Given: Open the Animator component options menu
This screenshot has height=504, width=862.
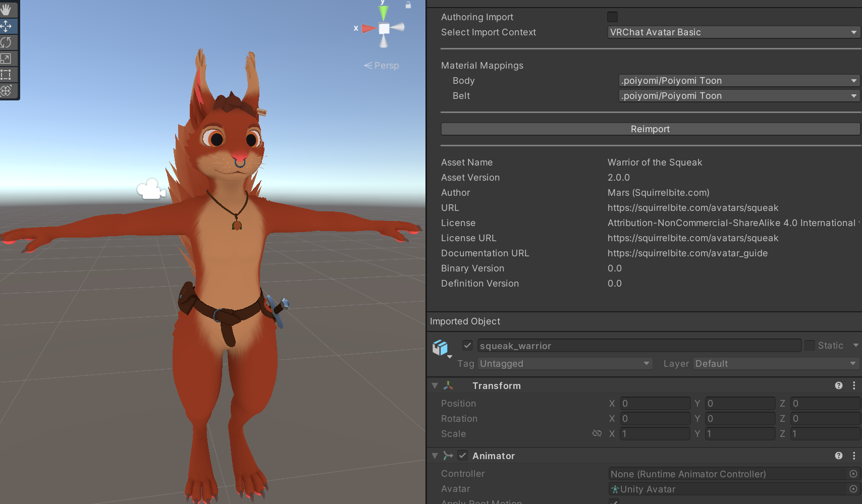Looking at the screenshot, I should click(854, 456).
